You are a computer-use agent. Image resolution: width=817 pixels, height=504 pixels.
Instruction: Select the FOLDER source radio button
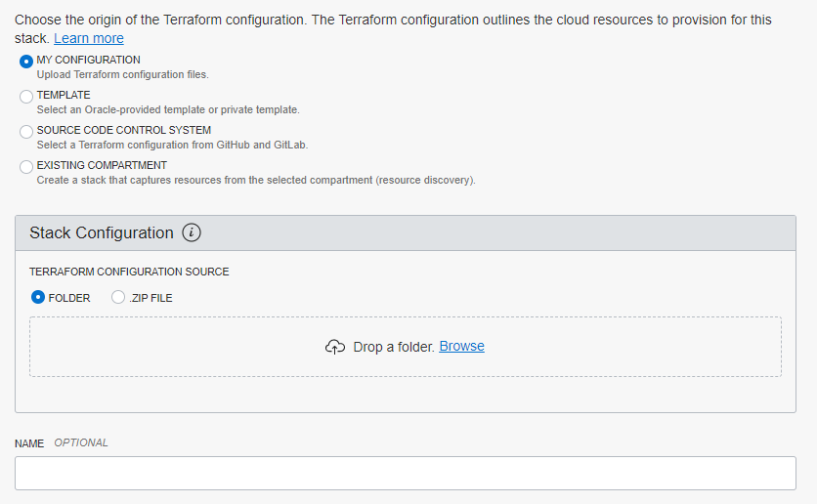pos(38,297)
